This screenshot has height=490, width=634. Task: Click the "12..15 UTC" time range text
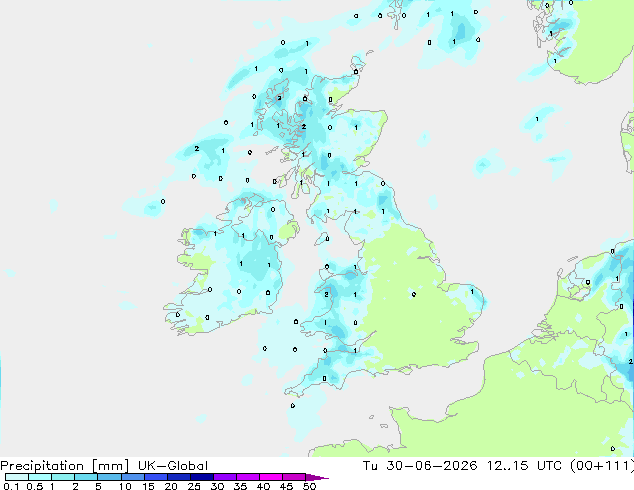click(524, 466)
